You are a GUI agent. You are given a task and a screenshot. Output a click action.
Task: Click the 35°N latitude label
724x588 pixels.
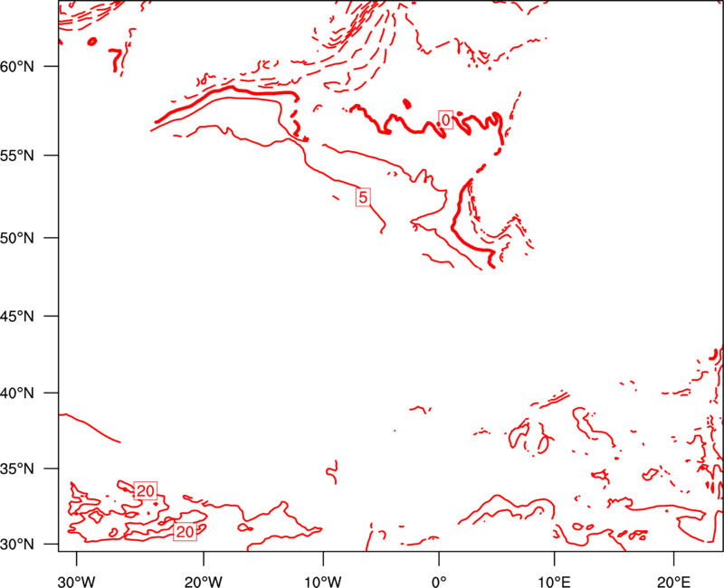(17, 469)
